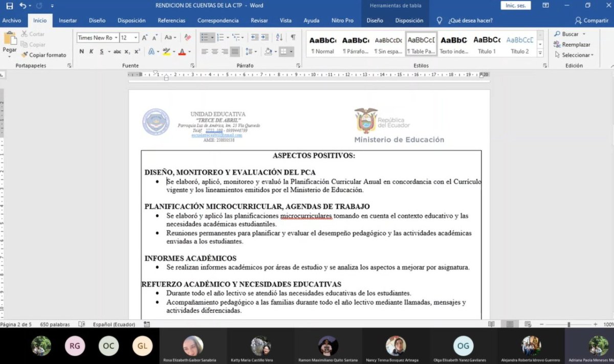614x364 pixels.
Task: Decrease font size with the smaller A icon
Action: coord(155,38)
